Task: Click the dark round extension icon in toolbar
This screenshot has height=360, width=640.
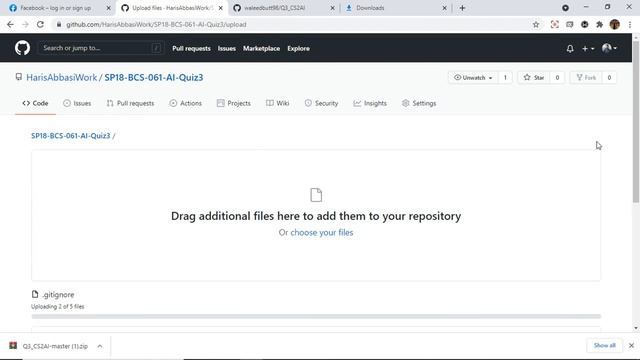Action: click(584, 24)
